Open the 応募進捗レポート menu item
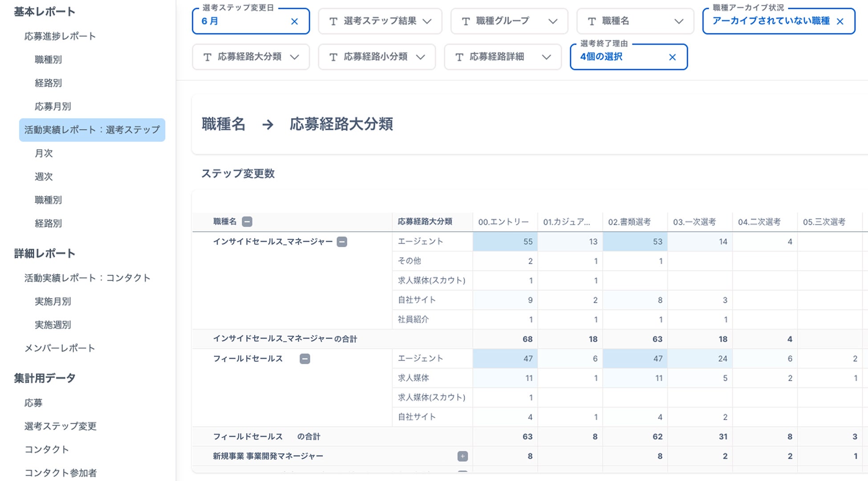The width and height of the screenshot is (868, 481). coord(60,36)
